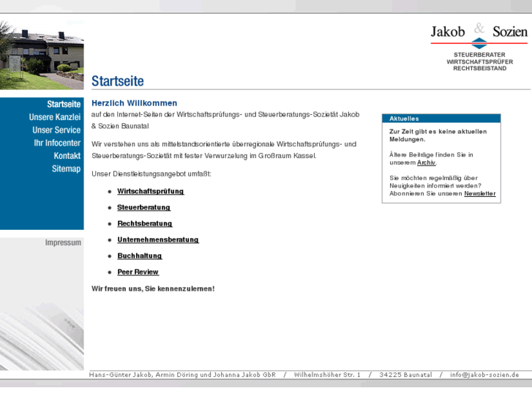Subscribe via the Newsletter link
532x399 pixels.
(480, 193)
